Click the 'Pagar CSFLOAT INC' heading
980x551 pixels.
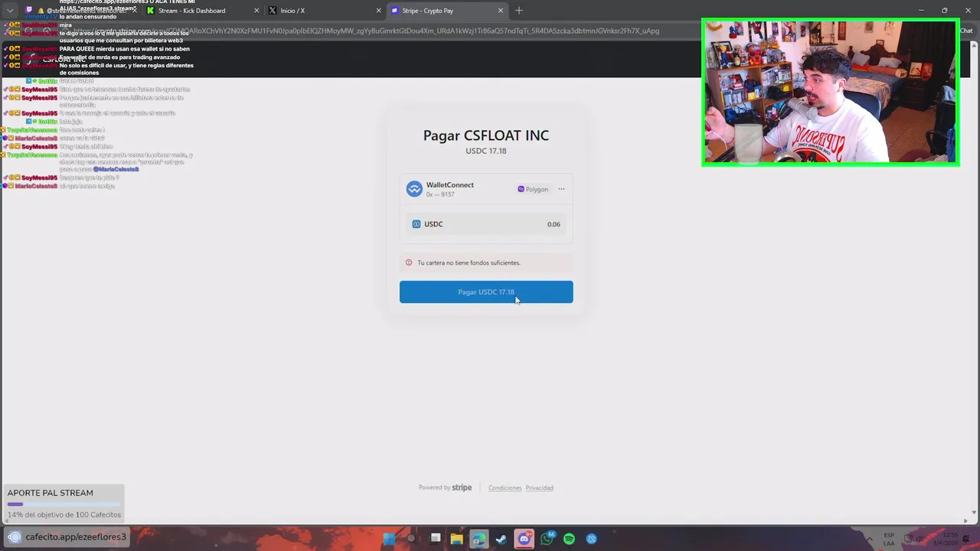pyautogui.click(x=486, y=135)
